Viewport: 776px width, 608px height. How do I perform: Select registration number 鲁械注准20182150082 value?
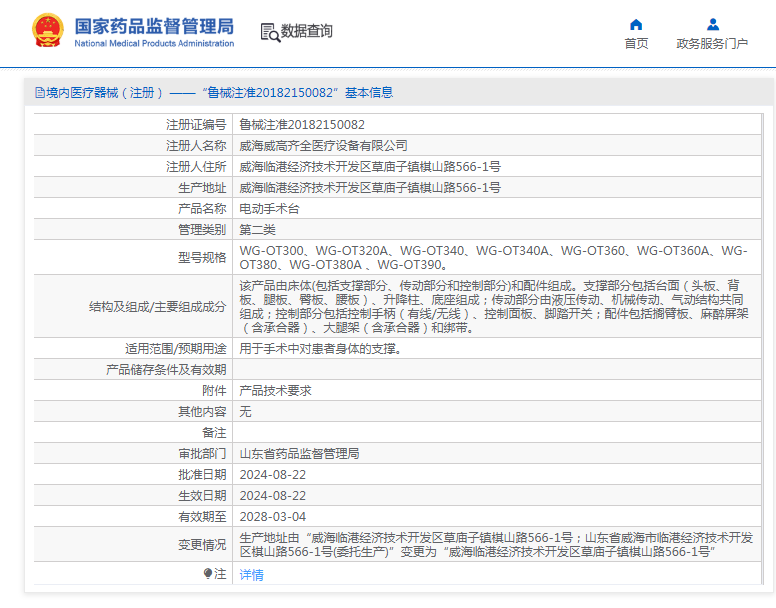302,125
